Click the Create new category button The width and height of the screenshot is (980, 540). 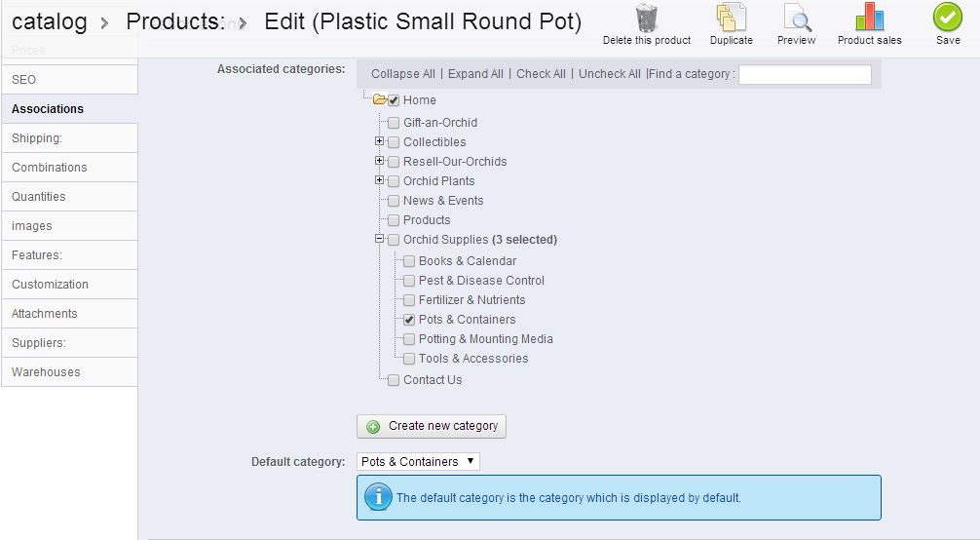coord(432,426)
